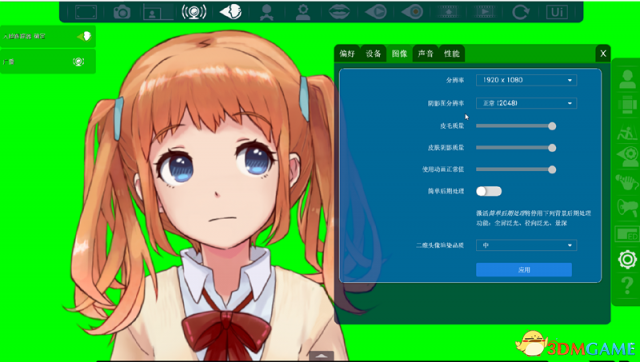The width and height of the screenshot is (640, 362).
Task: Open help with the question mark icon
Action: pos(627,285)
